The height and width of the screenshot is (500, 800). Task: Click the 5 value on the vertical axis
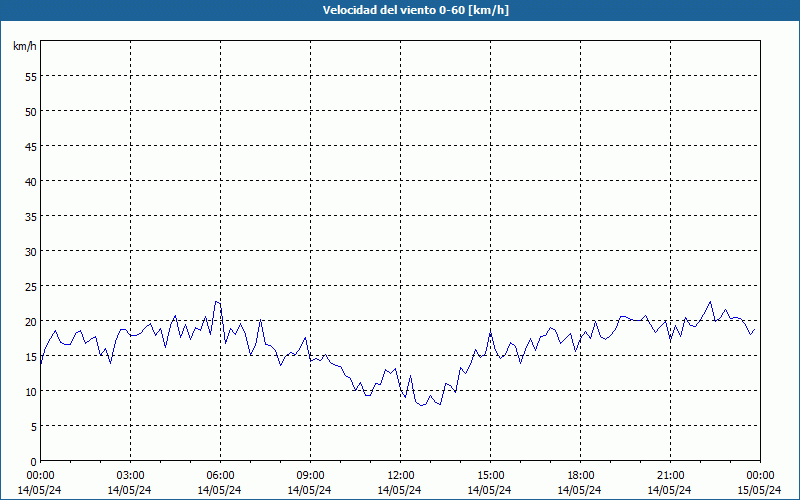tap(34, 427)
